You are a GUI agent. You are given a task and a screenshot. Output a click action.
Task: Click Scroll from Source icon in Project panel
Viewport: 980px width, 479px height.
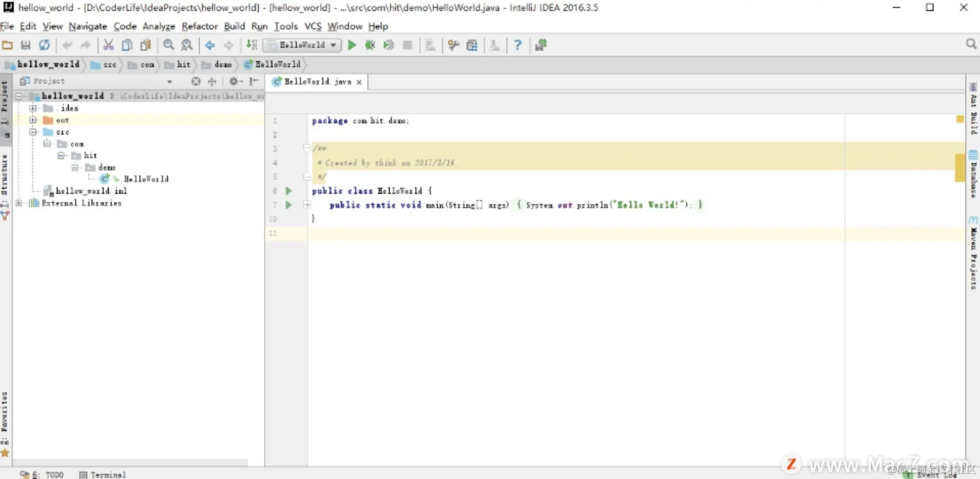[196, 81]
